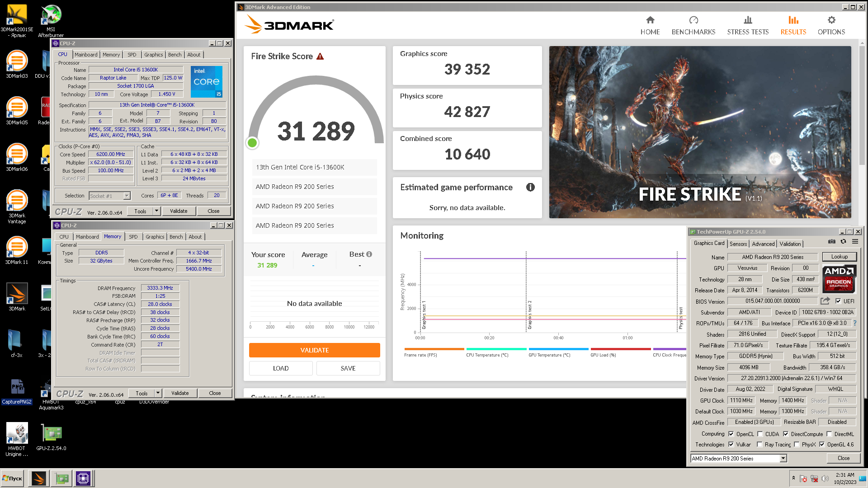Select the 3DMark05 desktop icon
The width and height of the screenshot is (868, 488).
[x=17, y=110]
